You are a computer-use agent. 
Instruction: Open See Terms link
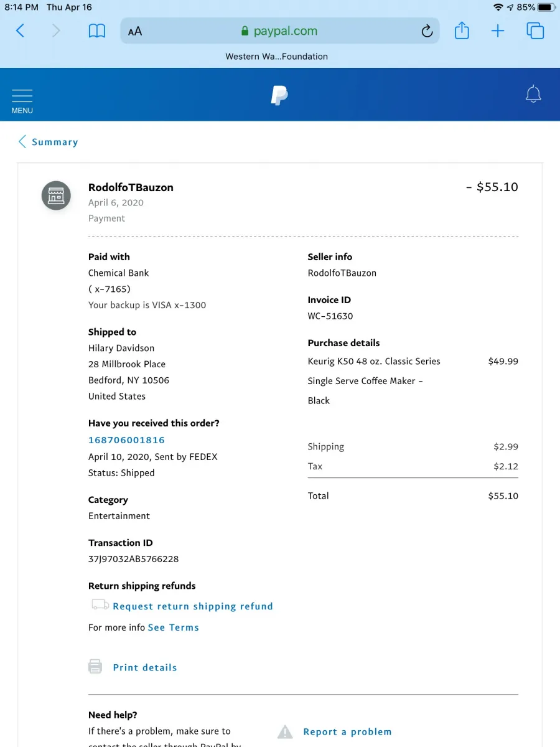click(x=174, y=627)
